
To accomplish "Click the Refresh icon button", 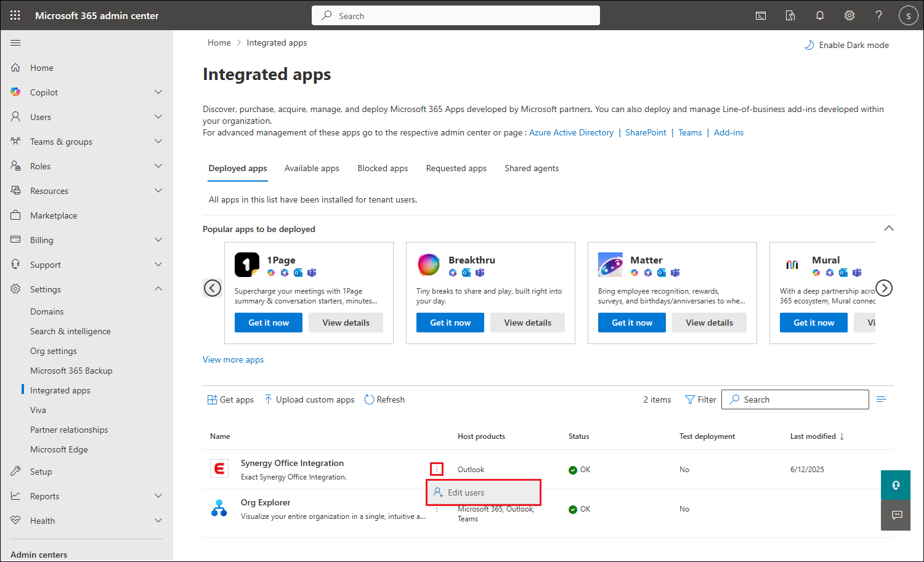I will [370, 399].
